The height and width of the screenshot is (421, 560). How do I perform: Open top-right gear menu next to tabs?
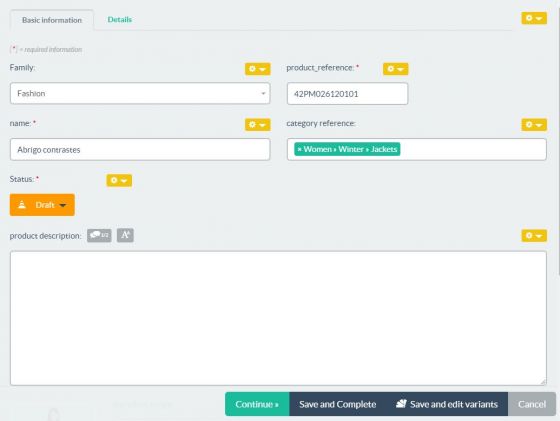tap(534, 18)
